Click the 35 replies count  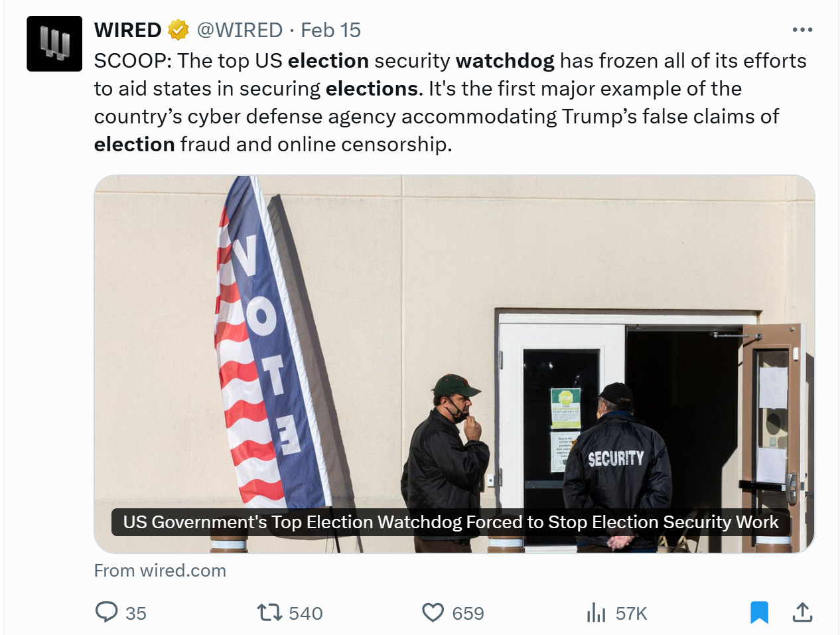(x=136, y=613)
